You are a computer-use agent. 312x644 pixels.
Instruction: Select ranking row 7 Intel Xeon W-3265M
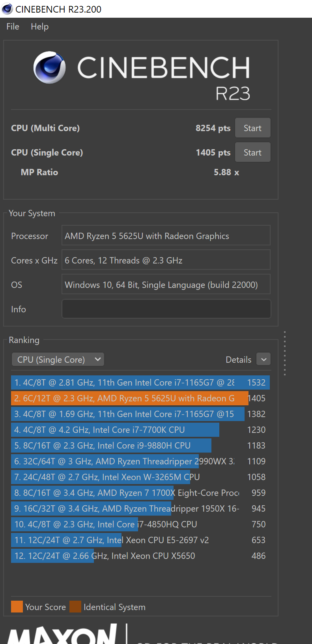point(140,477)
